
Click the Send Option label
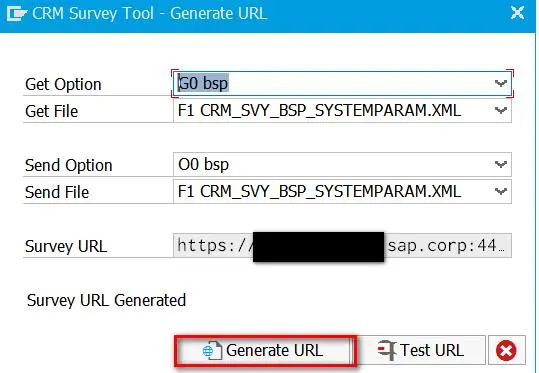[x=69, y=165]
